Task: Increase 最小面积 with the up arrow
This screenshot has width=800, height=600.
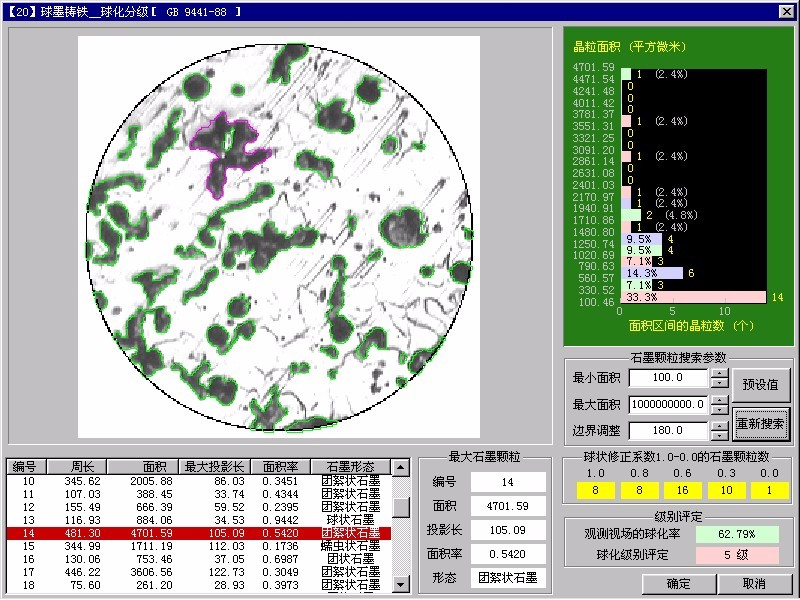Action: [x=719, y=373]
